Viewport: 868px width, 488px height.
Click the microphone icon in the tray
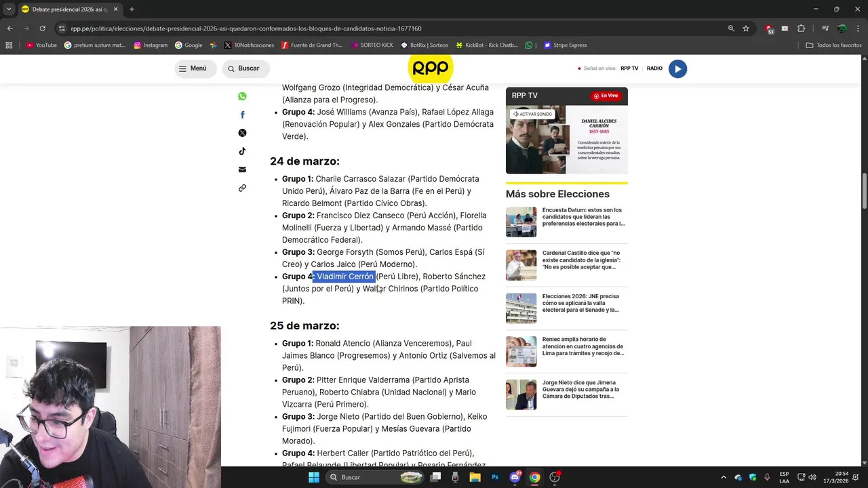point(767,477)
